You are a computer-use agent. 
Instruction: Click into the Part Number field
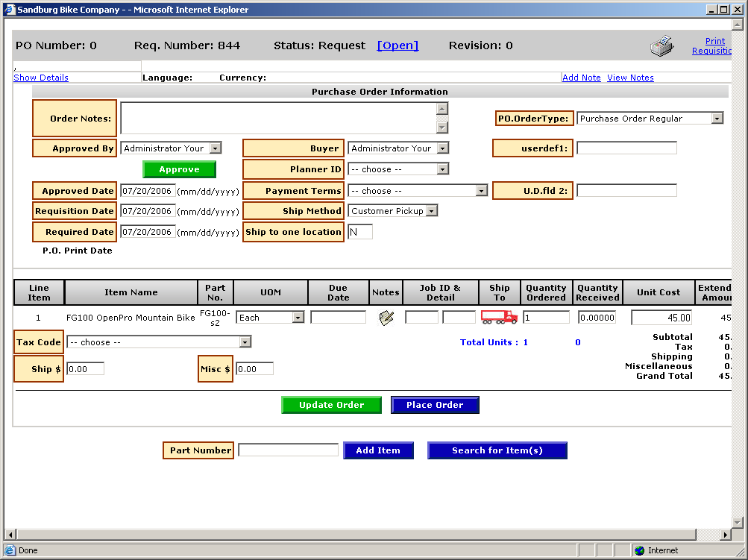(288, 450)
